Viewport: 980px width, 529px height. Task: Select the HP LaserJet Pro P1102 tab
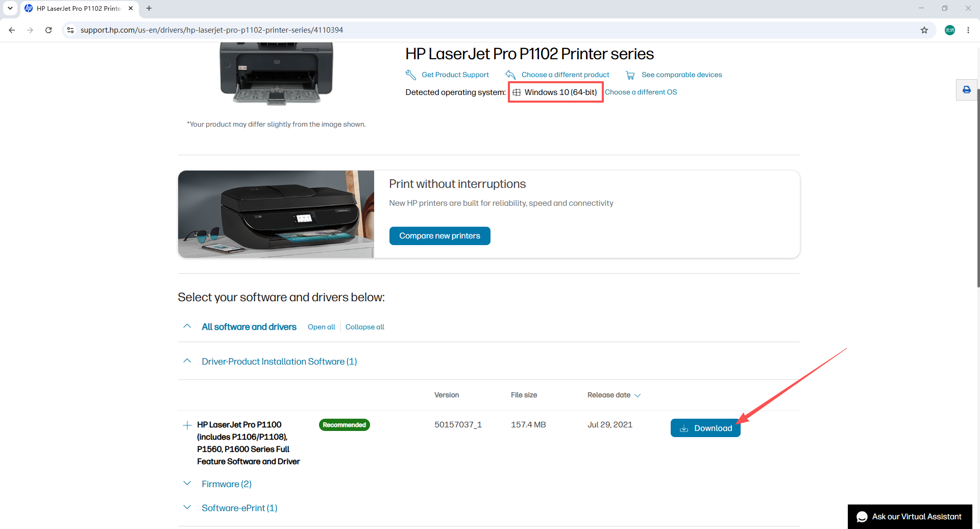click(79, 9)
